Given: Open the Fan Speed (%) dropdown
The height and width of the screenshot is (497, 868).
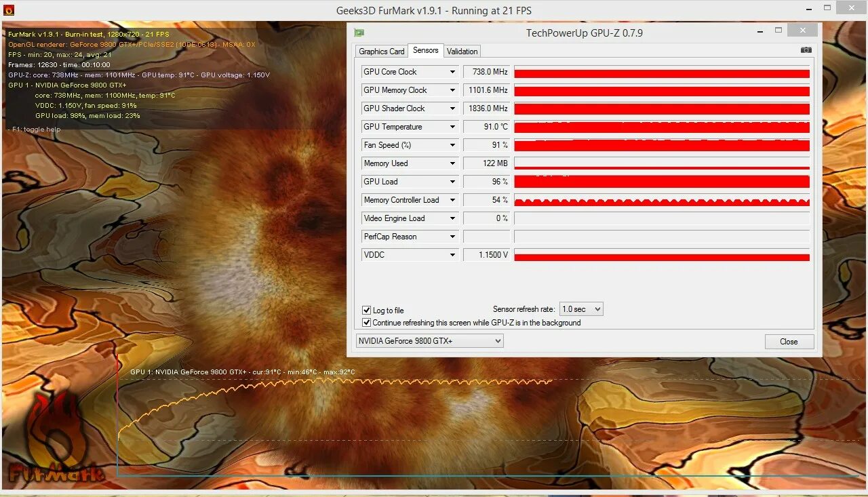Looking at the screenshot, I should click(452, 145).
